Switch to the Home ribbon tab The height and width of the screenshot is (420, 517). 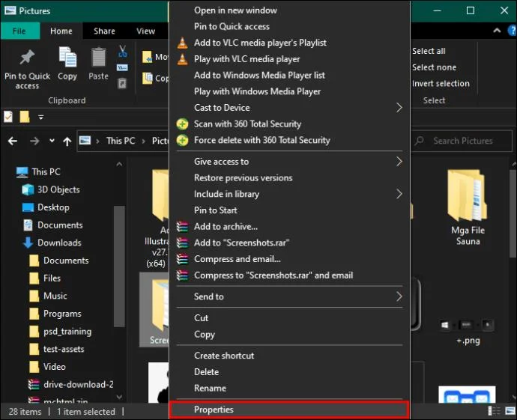pyautogui.click(x=61, y=31)
